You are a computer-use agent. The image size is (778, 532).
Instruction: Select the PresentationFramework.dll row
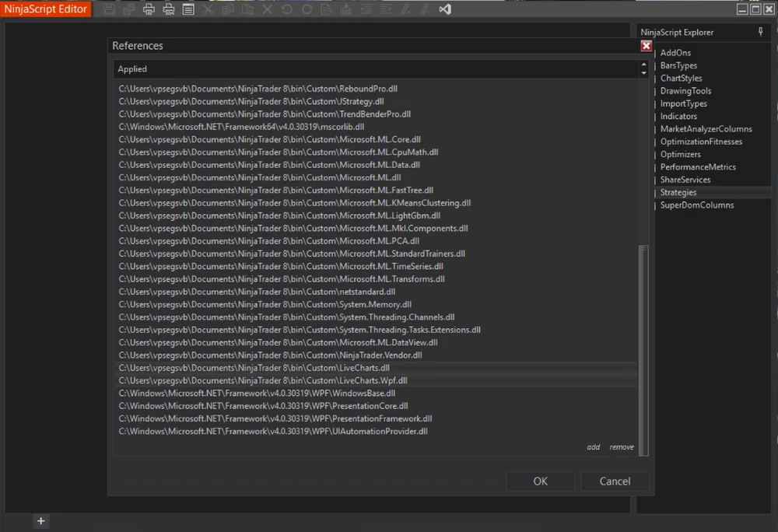coord(375,419)
